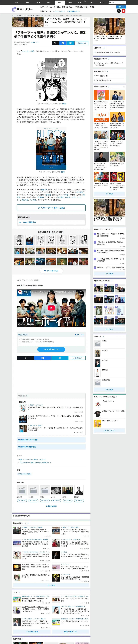The image size is (138, 644).
Task: Toggle follow for 中川未悠
Action: pyautogui.click(x=33, y=501)
